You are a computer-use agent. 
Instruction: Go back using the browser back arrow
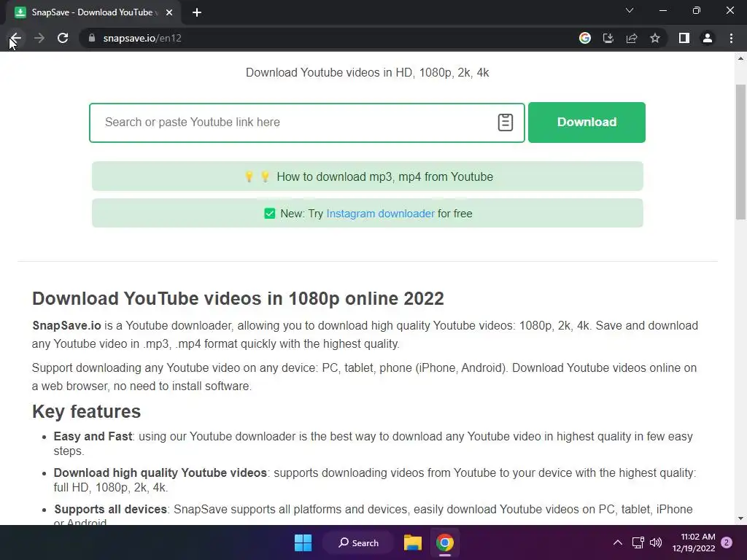16,38
